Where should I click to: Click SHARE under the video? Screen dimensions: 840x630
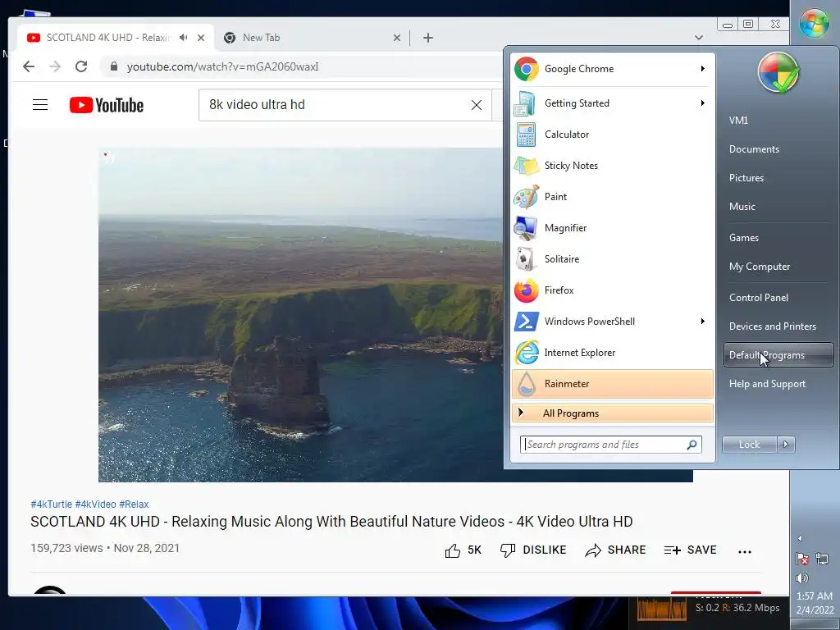615,550
